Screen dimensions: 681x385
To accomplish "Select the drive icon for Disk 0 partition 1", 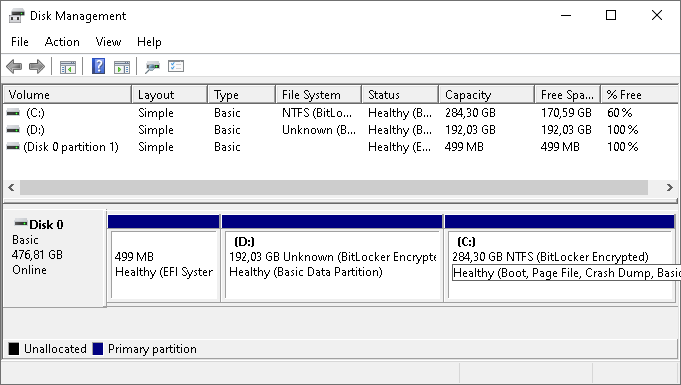I will click(x=13, y=146).
